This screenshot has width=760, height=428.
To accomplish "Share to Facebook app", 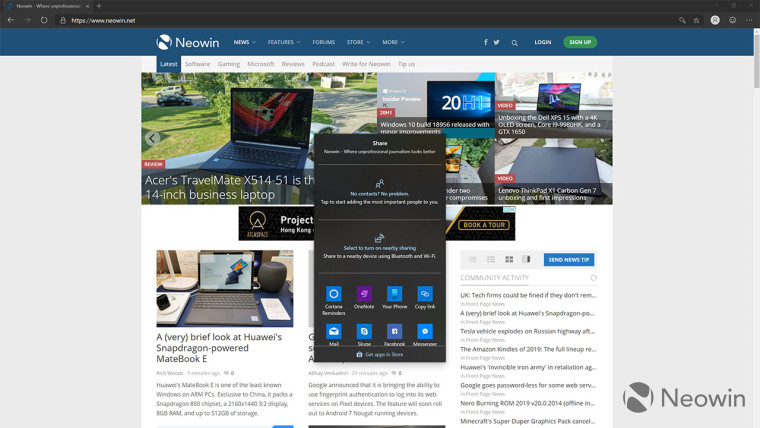I will [395, 334].
